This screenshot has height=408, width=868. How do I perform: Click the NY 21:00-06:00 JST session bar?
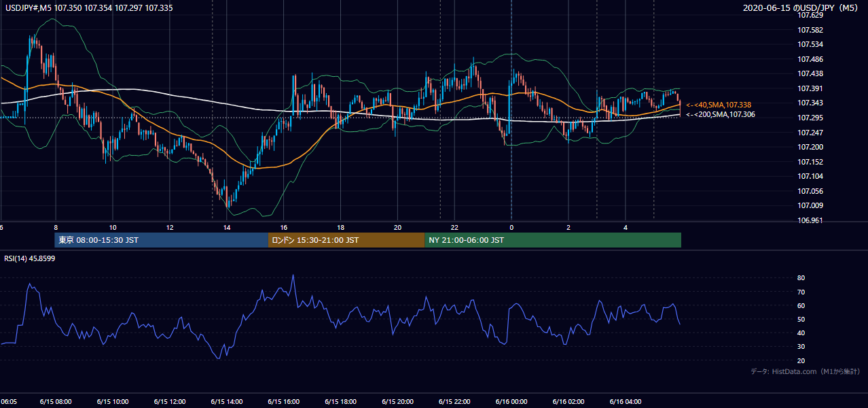pos(553,240)
